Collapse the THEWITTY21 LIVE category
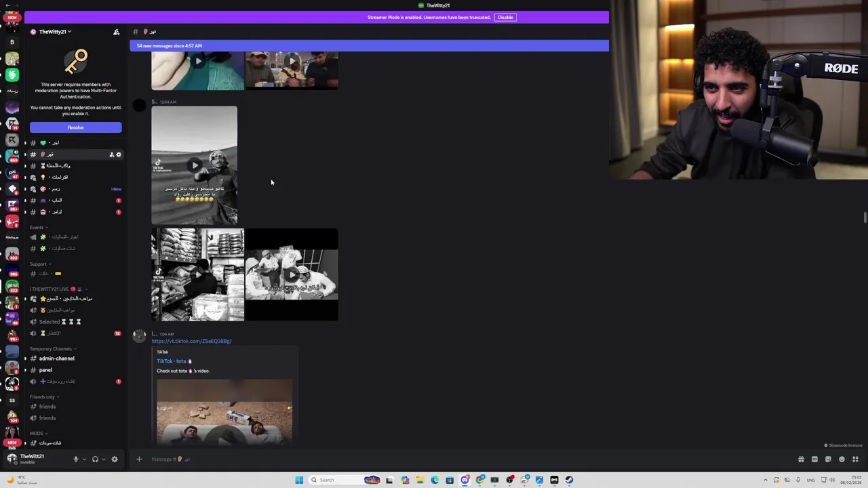This screenshot has width=868, height=488. tap(58, 289)
